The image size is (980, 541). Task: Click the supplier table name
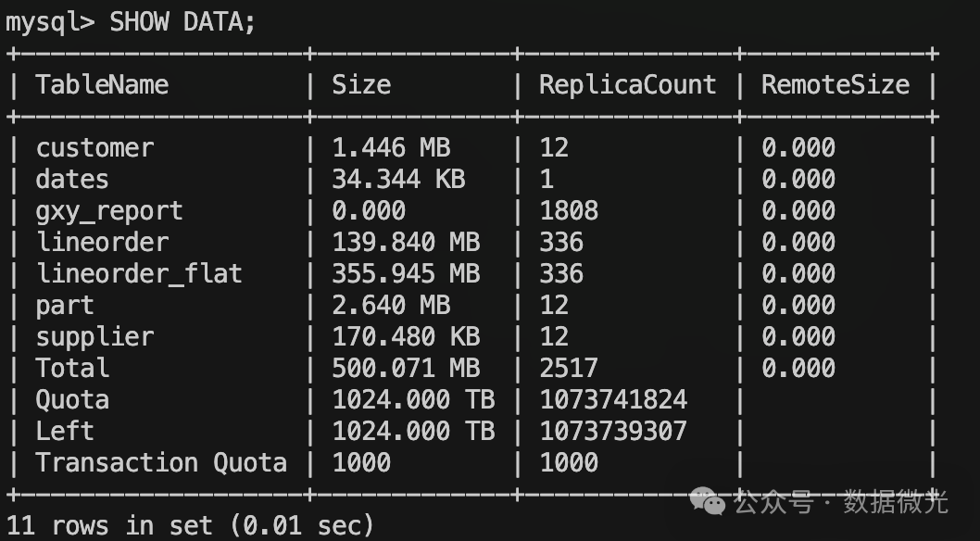tap(94, 337)
